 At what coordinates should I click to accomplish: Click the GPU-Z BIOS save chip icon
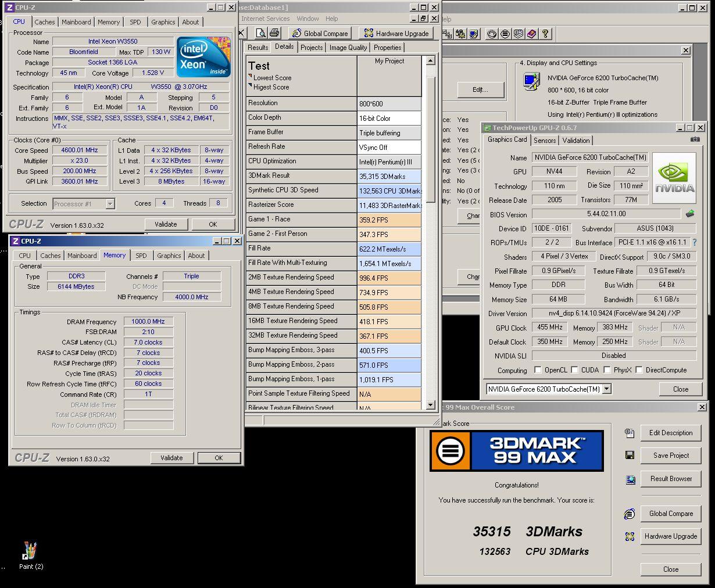coord(690,214)
